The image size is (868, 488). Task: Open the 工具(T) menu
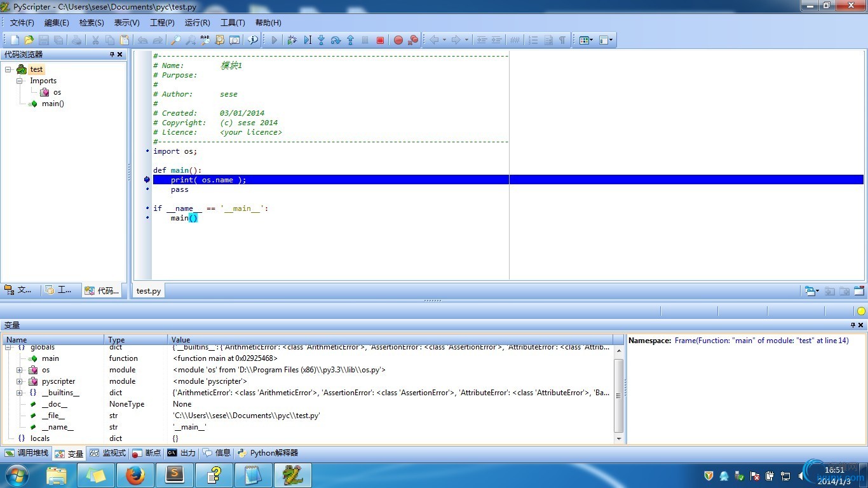click(x=233, y=22)
